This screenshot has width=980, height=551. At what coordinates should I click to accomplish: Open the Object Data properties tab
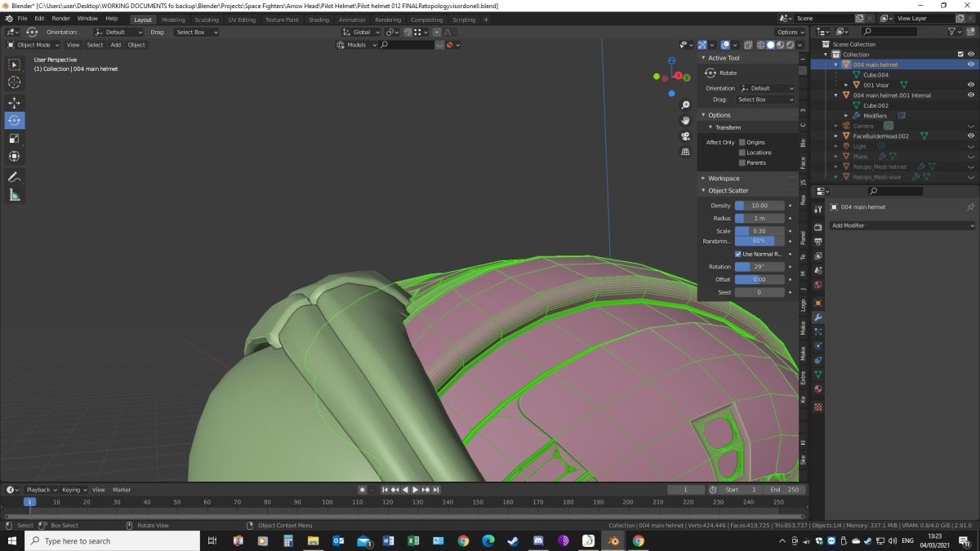817,375
